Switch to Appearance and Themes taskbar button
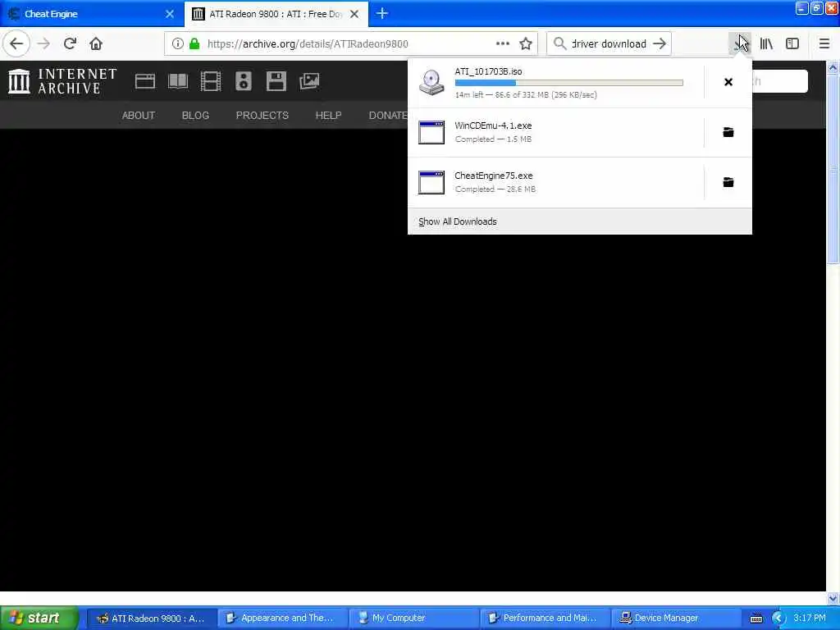Viewport: 840px width, 630px height. [283, 619]
